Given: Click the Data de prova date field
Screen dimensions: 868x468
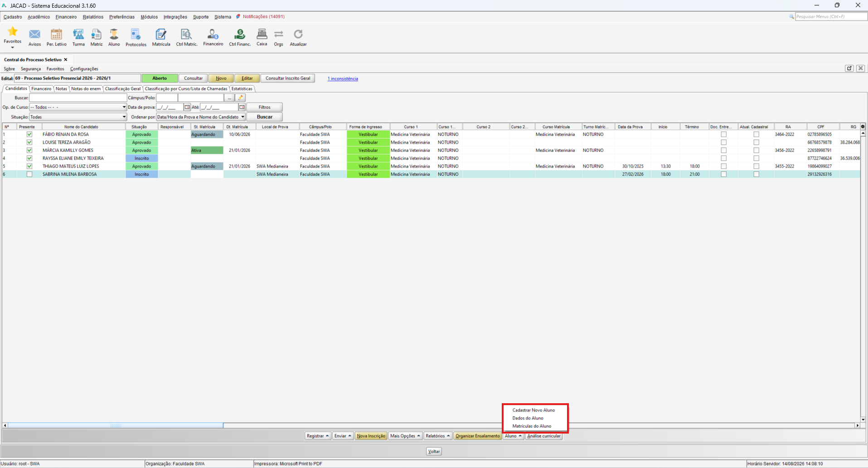Looking at the screenshot, I should tap(170, 107).
